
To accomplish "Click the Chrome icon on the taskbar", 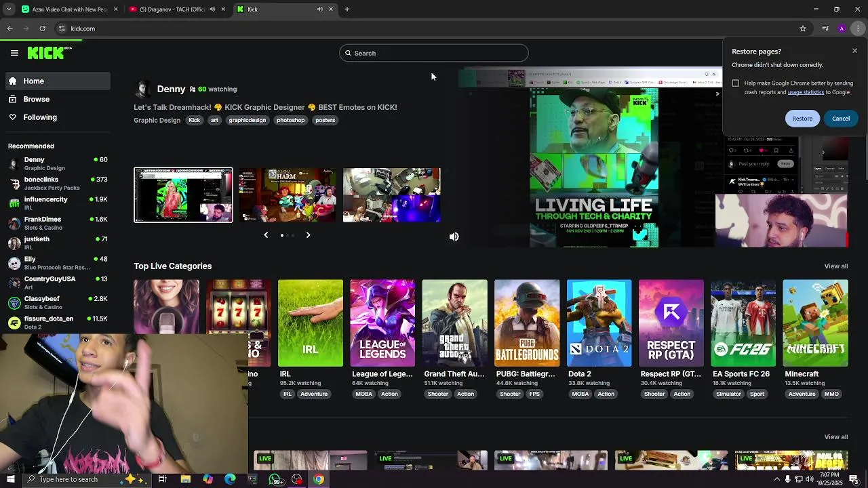I will (x=319, y=479).
